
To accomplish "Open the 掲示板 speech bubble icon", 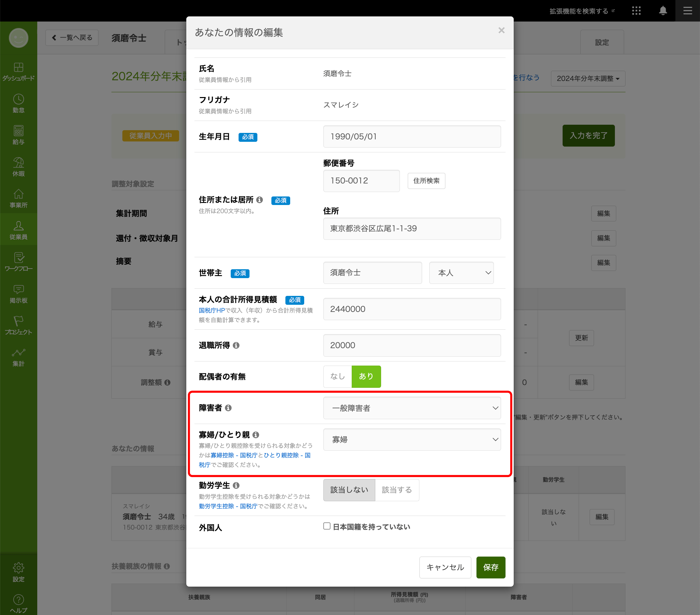I will [18, 293].
